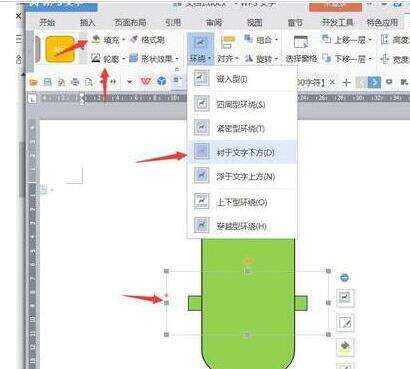
Task: Open the 轮廓 outline dropdown
Action: coord(109,59)
